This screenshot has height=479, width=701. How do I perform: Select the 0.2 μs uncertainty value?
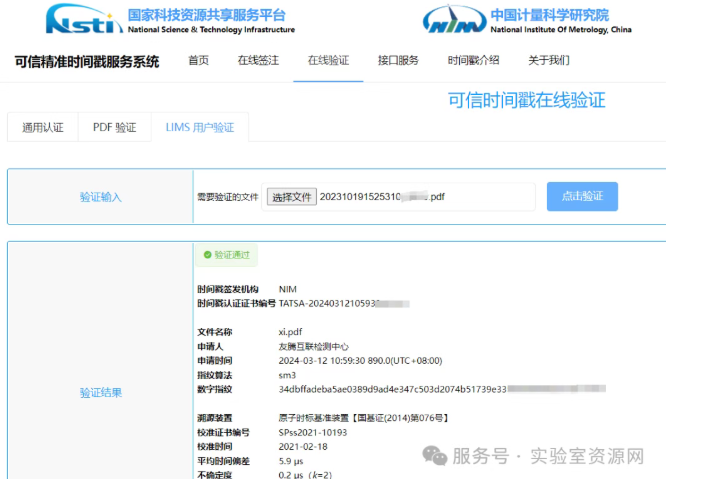(x=305, y=475)
